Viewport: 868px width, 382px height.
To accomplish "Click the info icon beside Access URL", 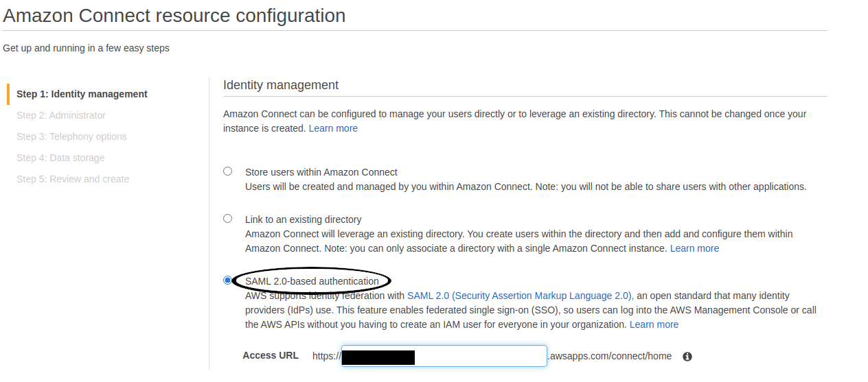I will point(687,357).
